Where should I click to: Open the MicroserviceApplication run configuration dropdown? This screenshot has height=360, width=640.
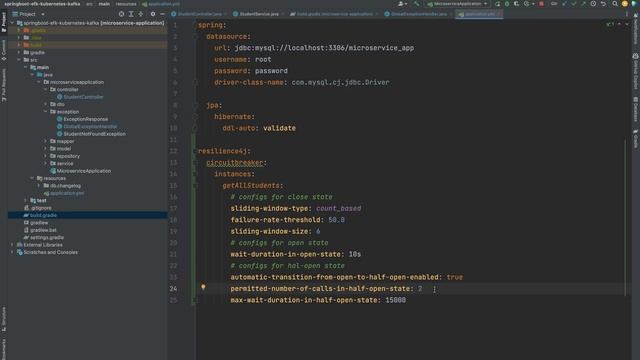pos(457,4)
